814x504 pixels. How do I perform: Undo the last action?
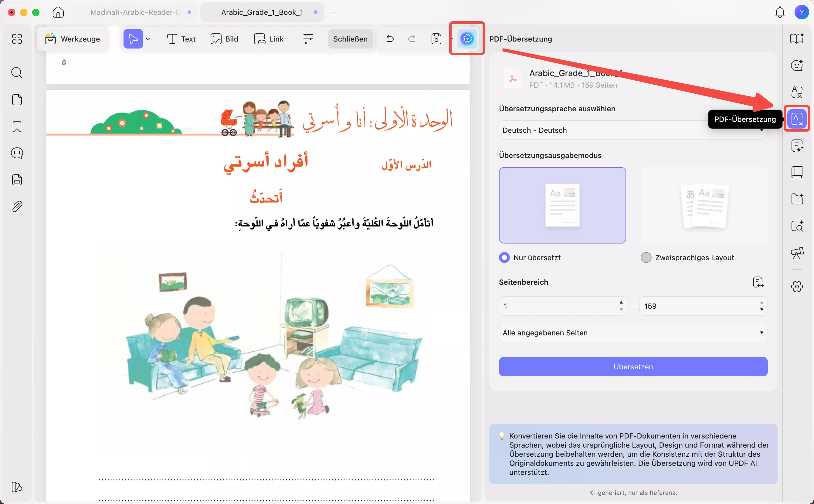[389, 39]
